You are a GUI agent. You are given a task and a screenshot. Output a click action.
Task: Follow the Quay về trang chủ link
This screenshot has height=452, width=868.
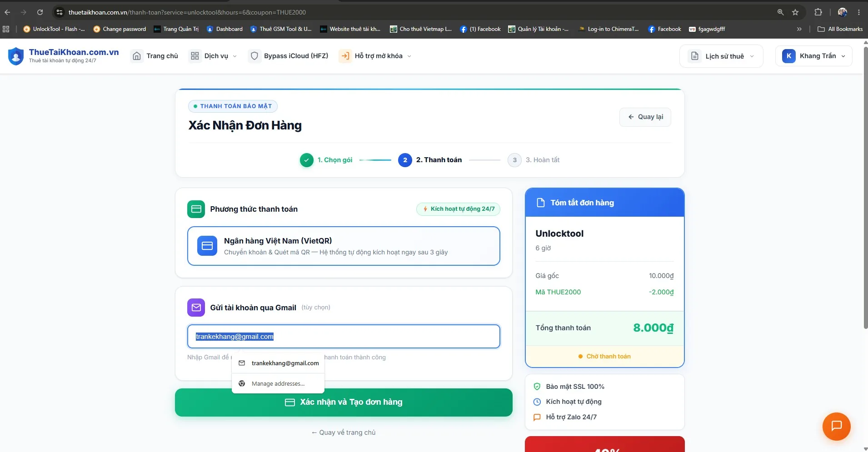tap(344, 432)
